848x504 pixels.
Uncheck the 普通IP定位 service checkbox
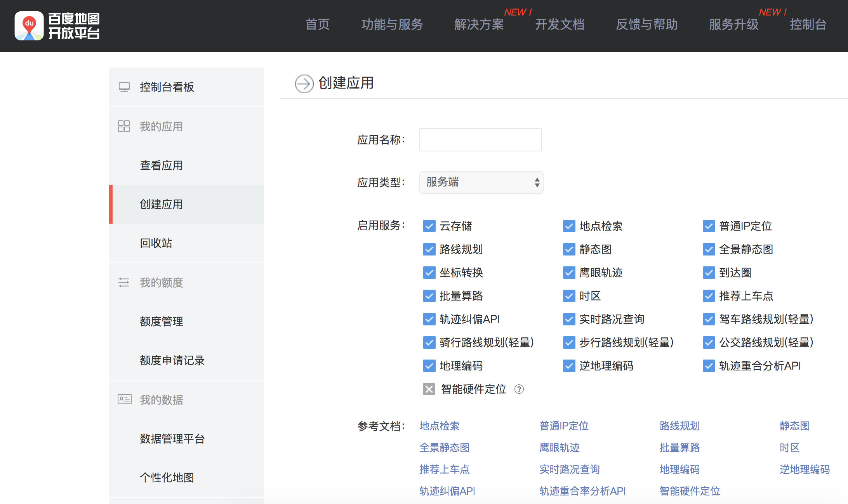point(709,226)
